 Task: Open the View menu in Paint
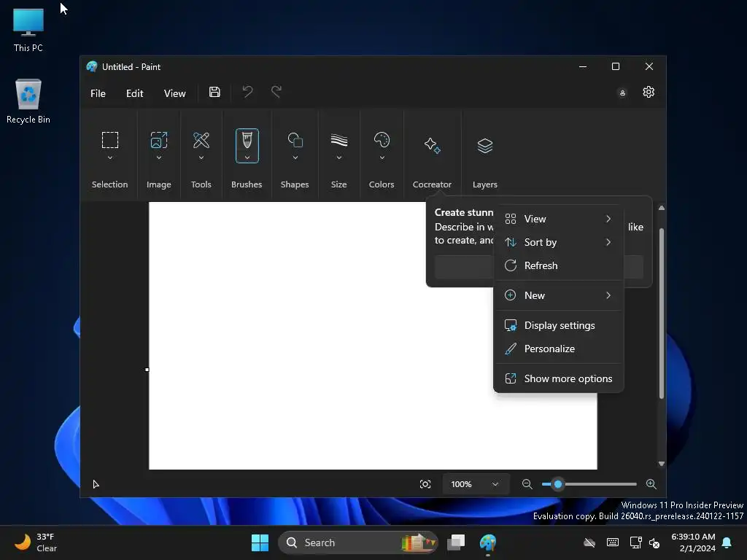point(174,93)
